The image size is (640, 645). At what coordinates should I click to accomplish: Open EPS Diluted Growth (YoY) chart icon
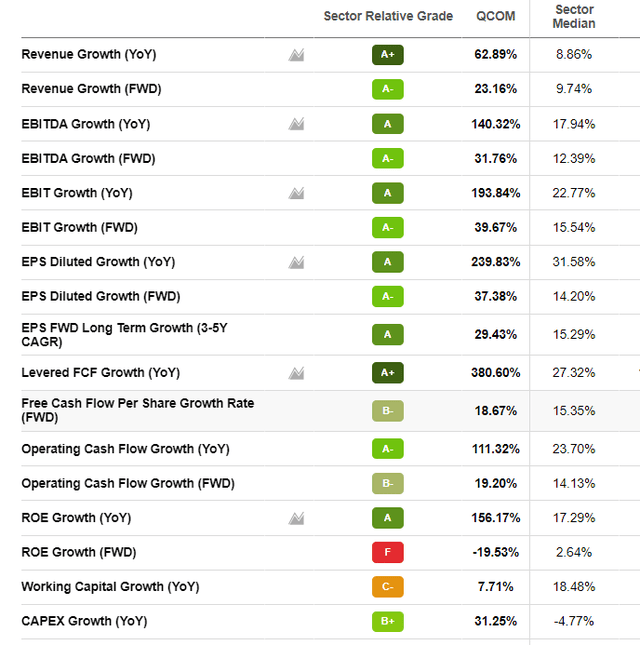(x=296, y=262)
